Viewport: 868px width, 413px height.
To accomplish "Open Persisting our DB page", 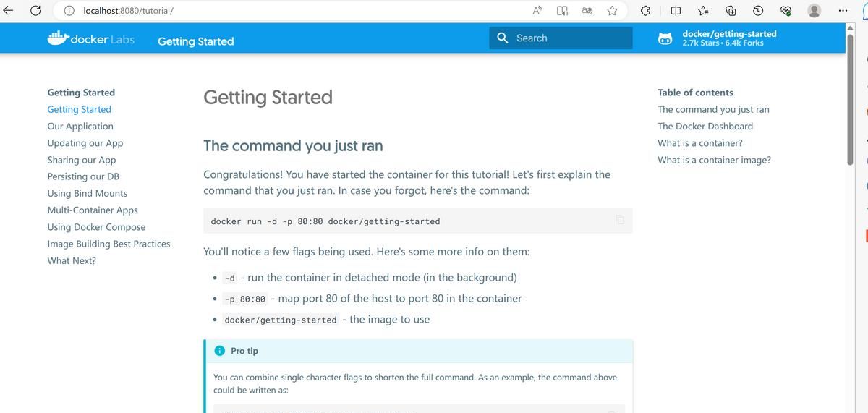I will [83, 176].
